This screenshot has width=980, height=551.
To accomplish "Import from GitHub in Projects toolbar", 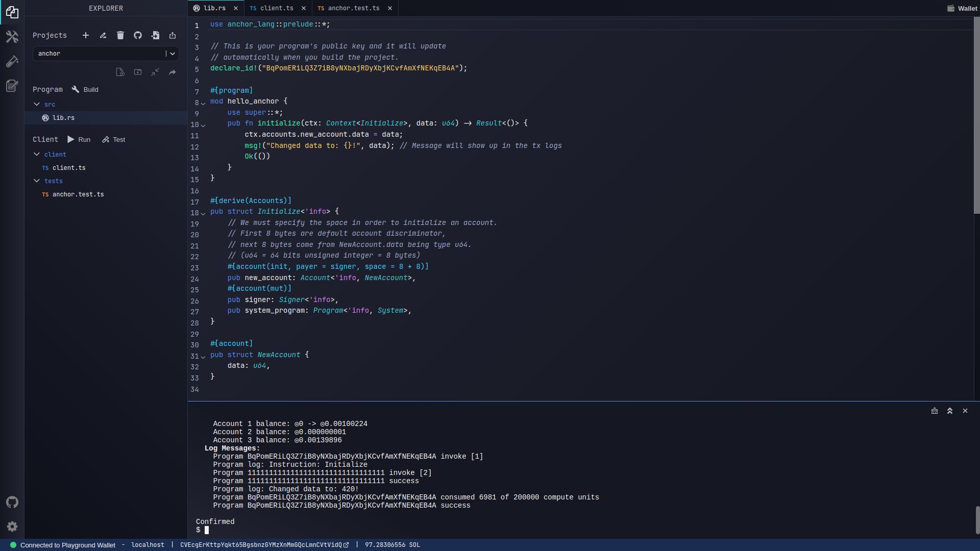I will point(138,35).
